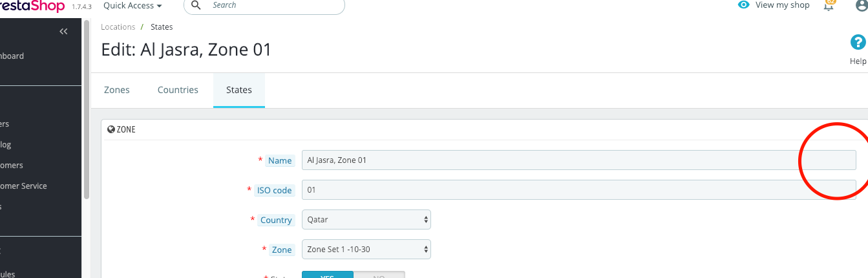
Task: Collapse the sidebar with the double-chevron icon
Action: [x=63, y=32]
